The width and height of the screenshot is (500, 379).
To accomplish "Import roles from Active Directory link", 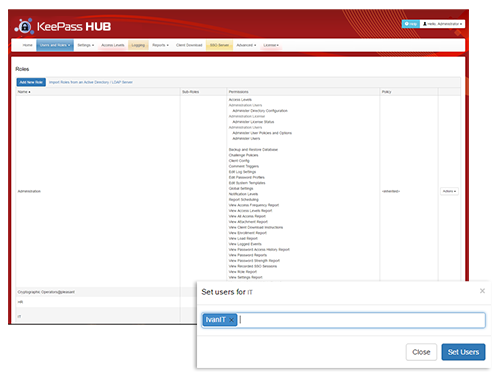I will coord(91,82).
